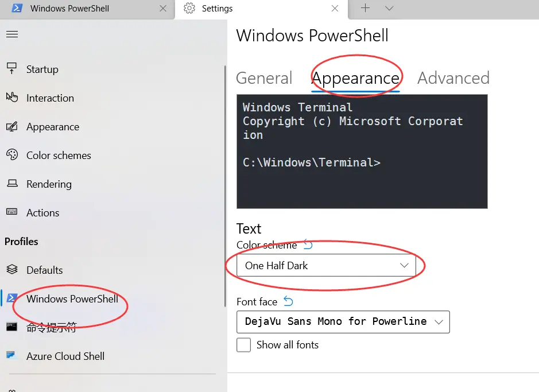Click the new tab plus button
539x392 pixels.
click(x=365, y=9)
